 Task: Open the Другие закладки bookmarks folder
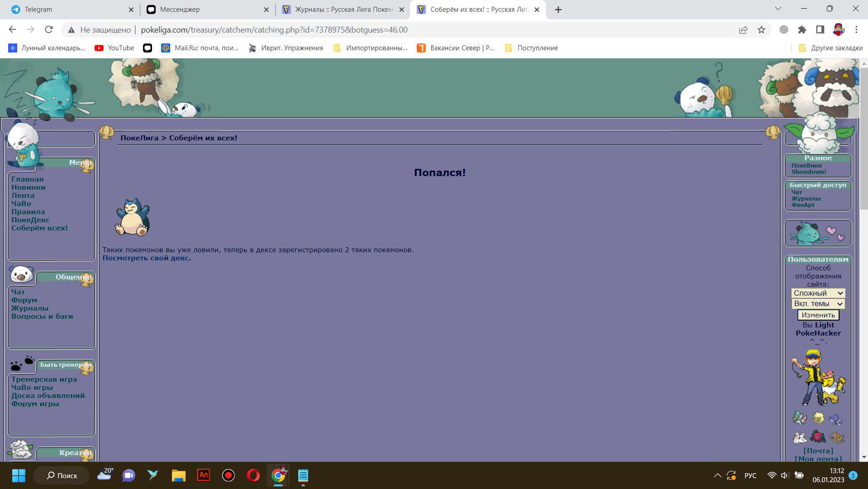[x=830, y=48]
